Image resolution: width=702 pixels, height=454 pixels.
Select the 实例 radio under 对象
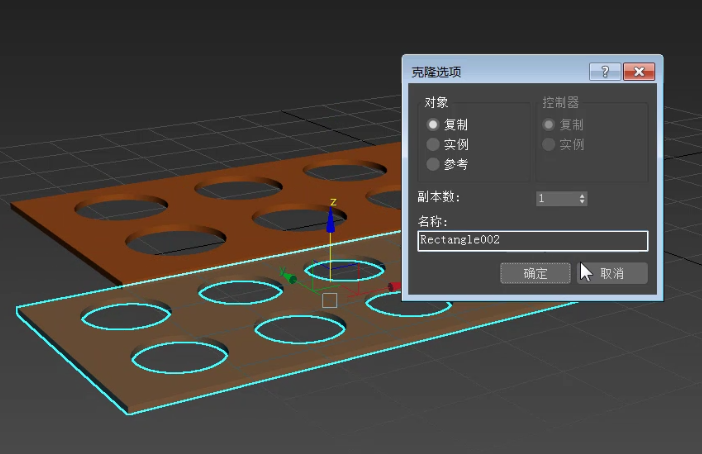pos(433,145)
